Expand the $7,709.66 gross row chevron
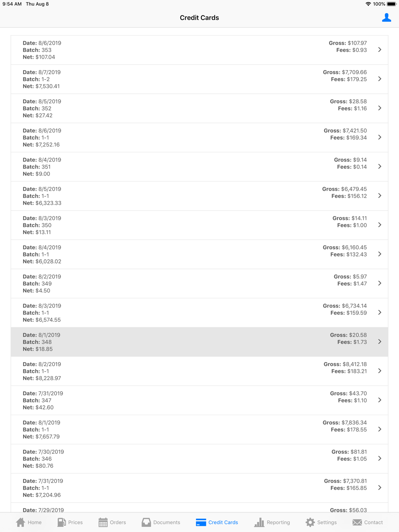The height and width of the screenshot is (532, 399). [379, 79]
